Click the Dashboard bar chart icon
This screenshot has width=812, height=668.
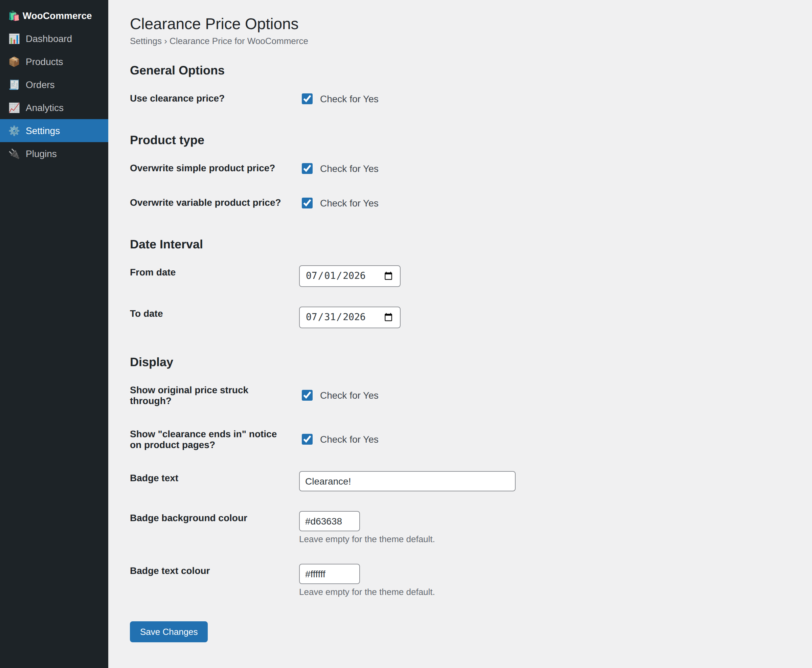[x=14, y=39]
